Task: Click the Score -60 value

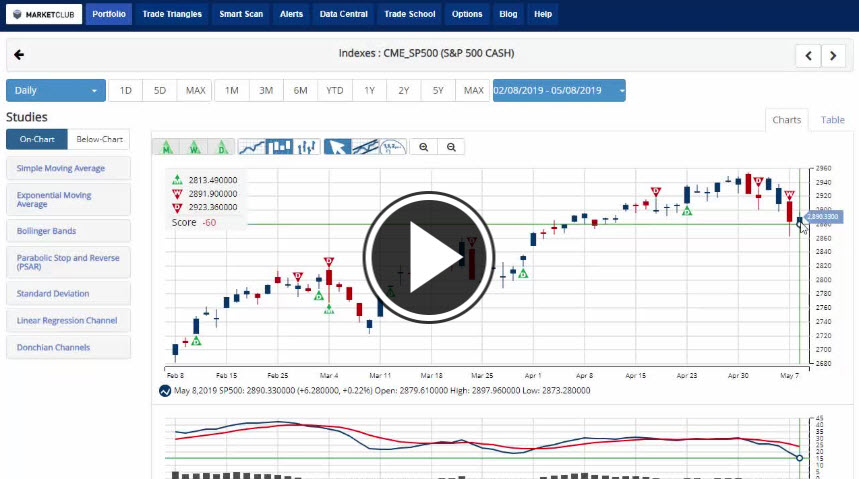Action: click(x=209, y=223)
